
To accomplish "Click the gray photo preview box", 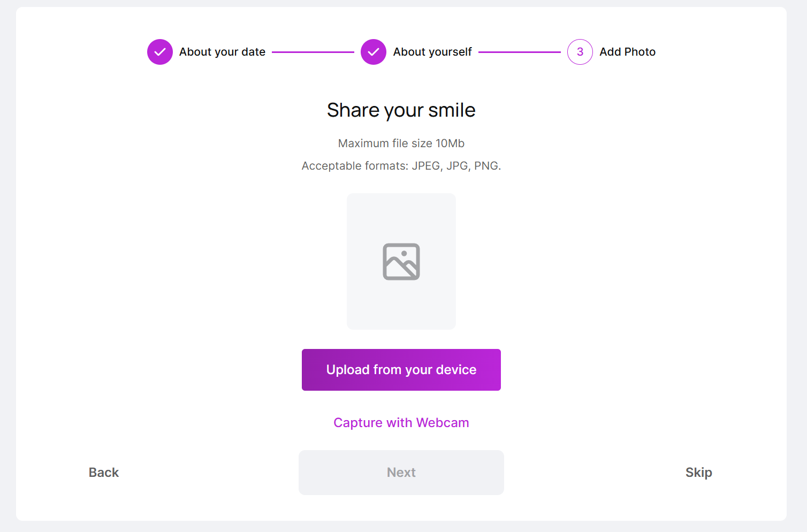I will (x=401, y=310).
